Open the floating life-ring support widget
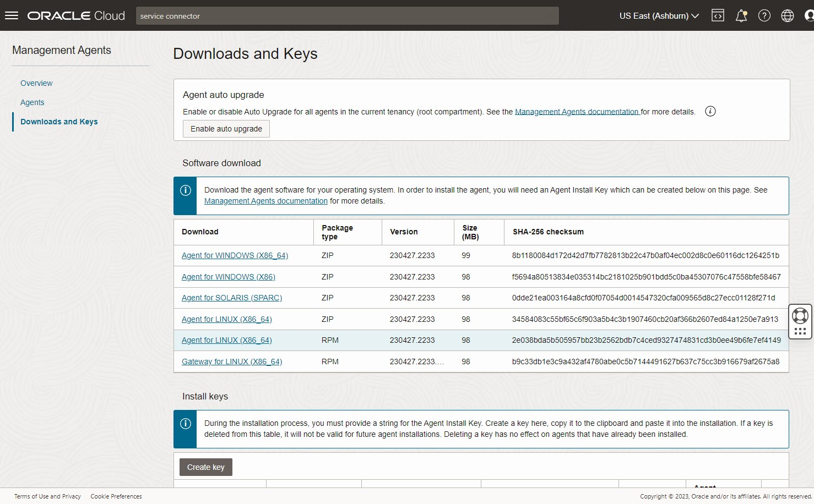The width and height of the screenshot is (814, 504). (800, 316)
